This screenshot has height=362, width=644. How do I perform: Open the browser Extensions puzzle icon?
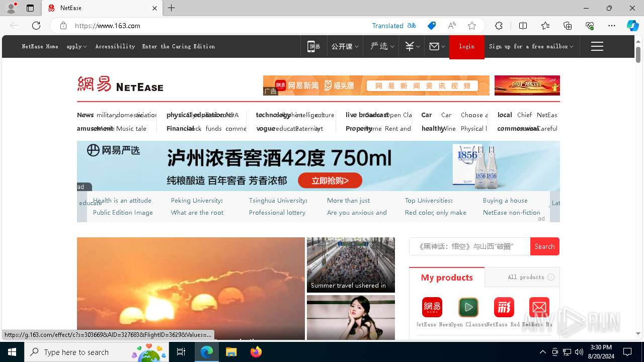(499, 26)
